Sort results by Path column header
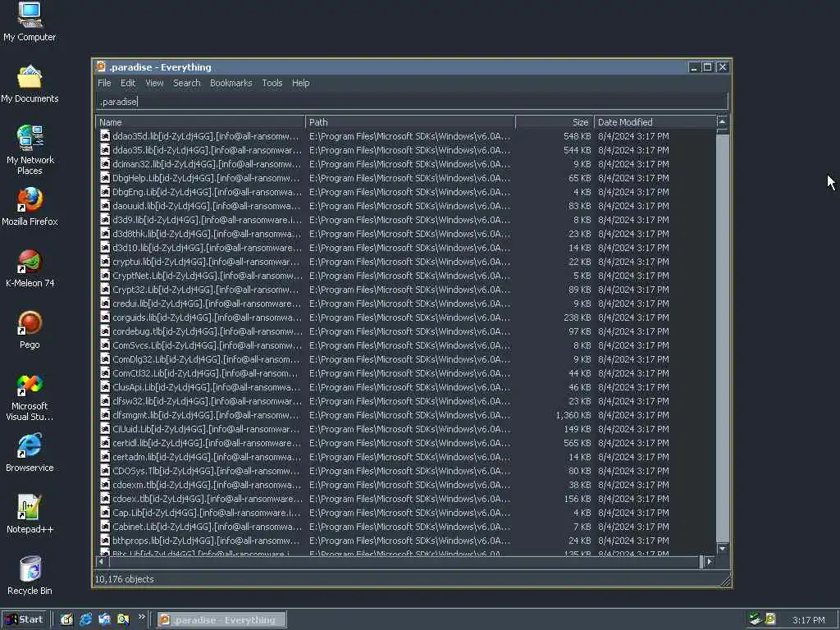The image size is (840, 630). coord(410,122)
